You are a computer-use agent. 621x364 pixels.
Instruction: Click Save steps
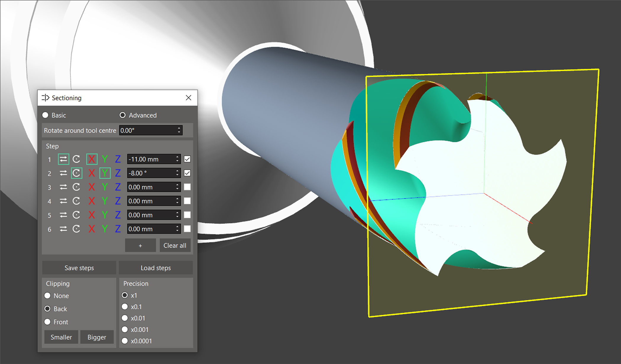79,268
